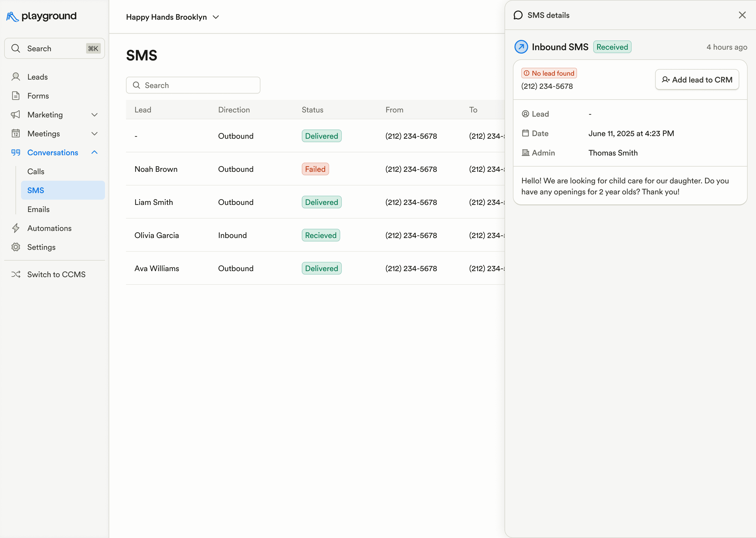
Task: Expand the Marketing menu chevron
Action: pos(94,115)
